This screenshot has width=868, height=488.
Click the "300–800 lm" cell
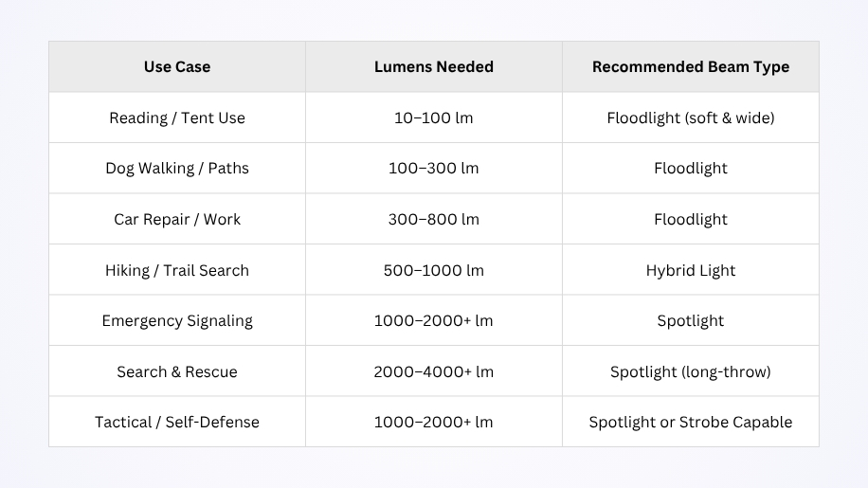433,220
